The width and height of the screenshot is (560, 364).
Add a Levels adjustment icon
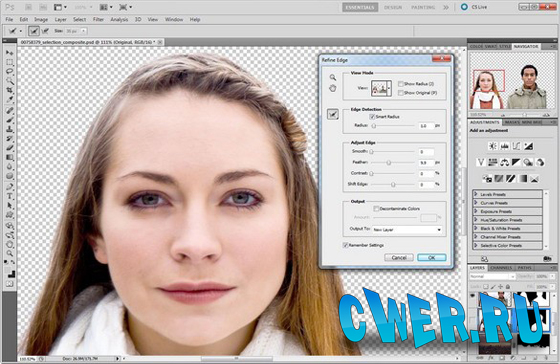(505, 146)
